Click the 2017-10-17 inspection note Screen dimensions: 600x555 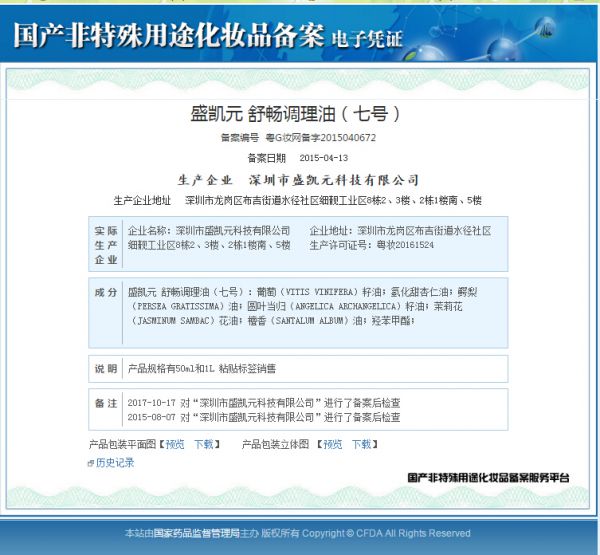coord(264,402)
